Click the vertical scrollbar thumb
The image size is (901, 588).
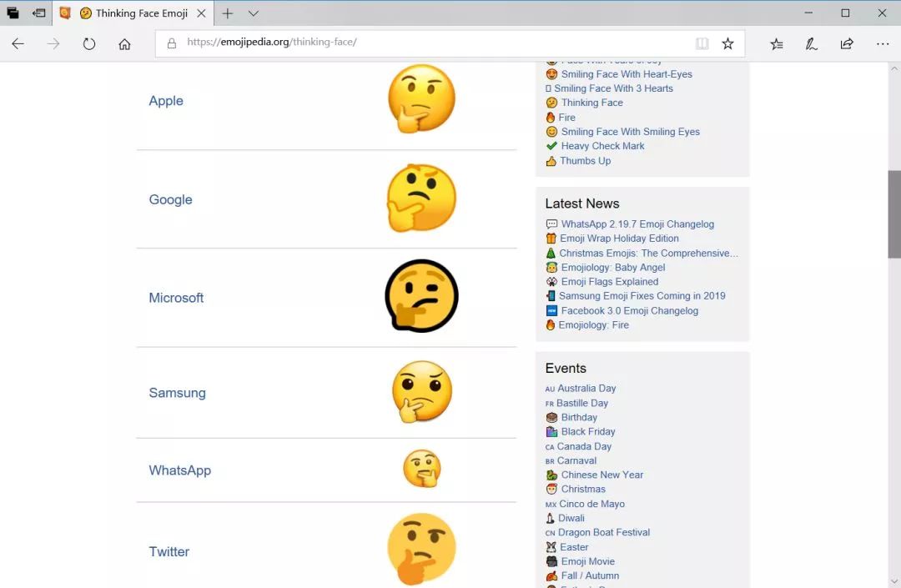(894, 214)
